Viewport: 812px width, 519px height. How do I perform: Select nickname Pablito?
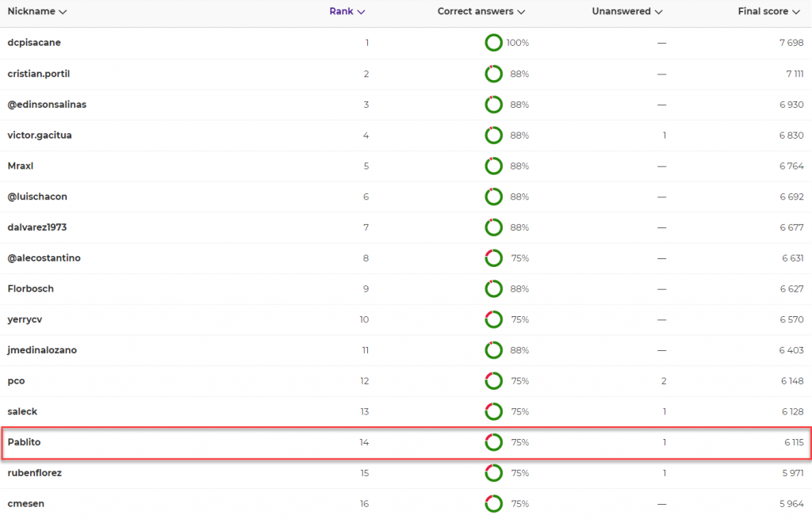25,442
